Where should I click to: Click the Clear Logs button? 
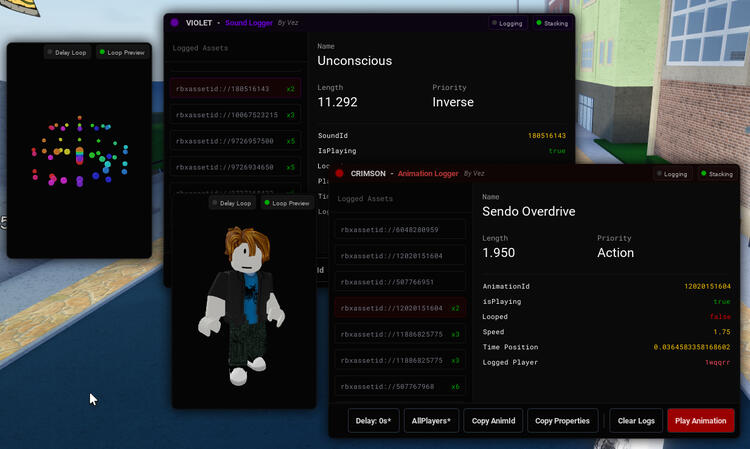coord(636,421)
